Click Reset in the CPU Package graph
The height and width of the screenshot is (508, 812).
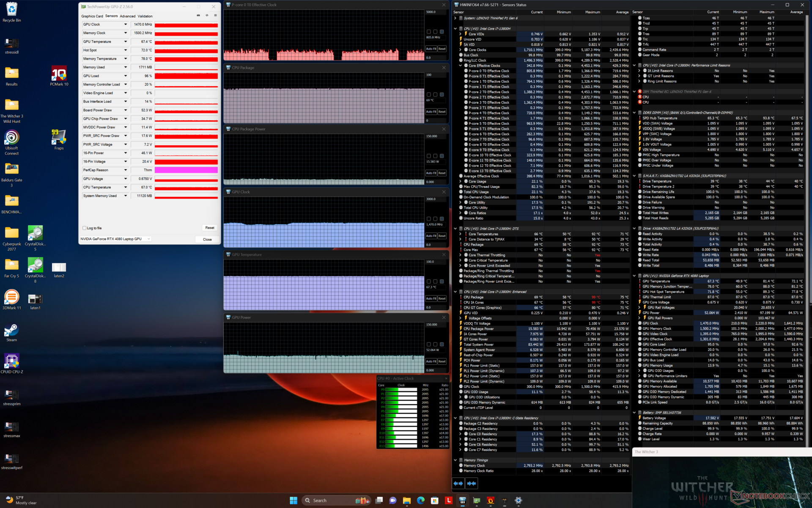coord(442,111)
